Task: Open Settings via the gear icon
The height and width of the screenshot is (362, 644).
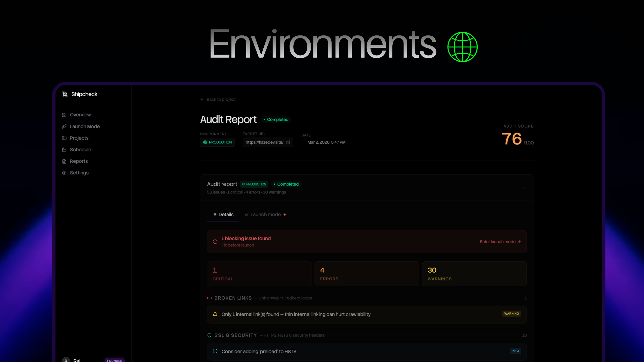Action: coord(64,173)
